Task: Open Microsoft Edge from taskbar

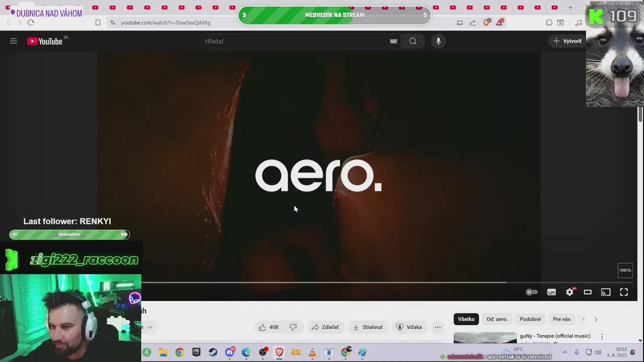Action: [x=246, y=352]
